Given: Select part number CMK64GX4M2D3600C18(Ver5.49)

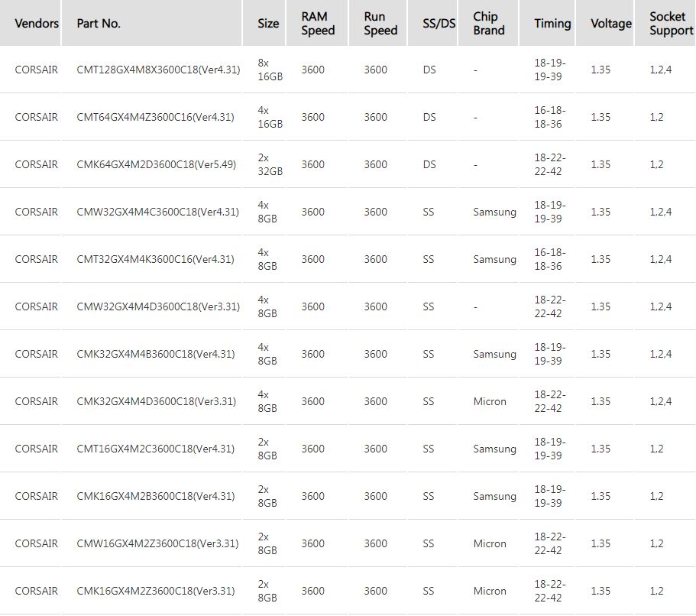Looking at the screenshot, I should (x=157, y=165).
